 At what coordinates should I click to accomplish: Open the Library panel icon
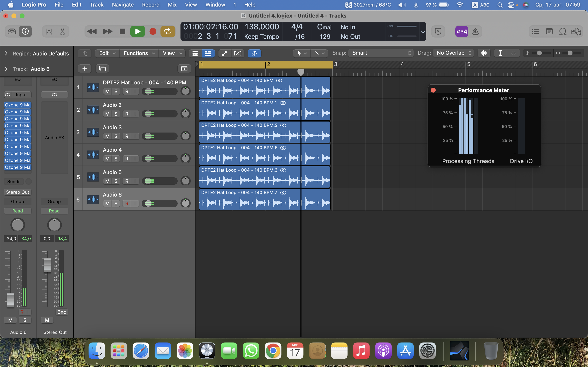coord(12,31)
